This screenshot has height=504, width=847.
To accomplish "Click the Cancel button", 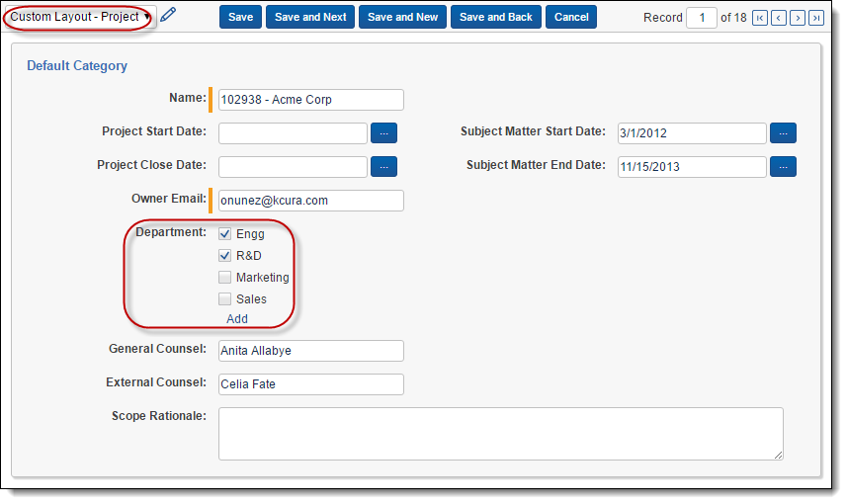I will coord(571,17).
